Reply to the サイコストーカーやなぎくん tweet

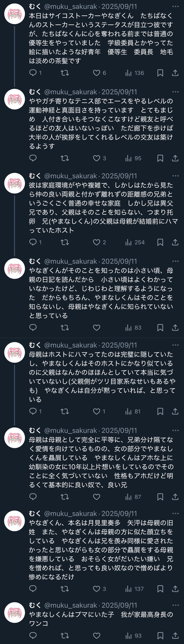[33, 73]
